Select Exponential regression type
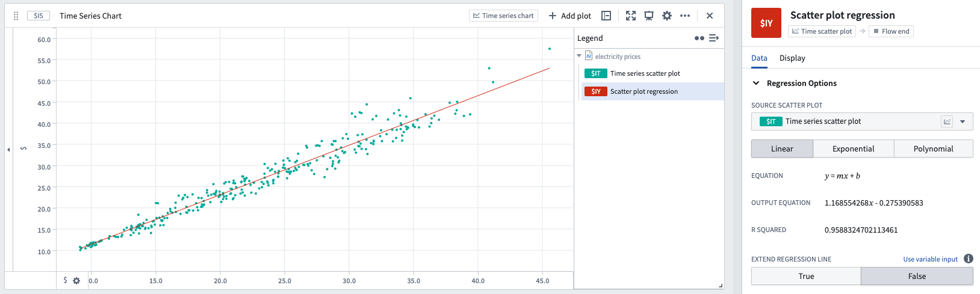This screenshot has height=294, width=980. click(x=853, y=149)
